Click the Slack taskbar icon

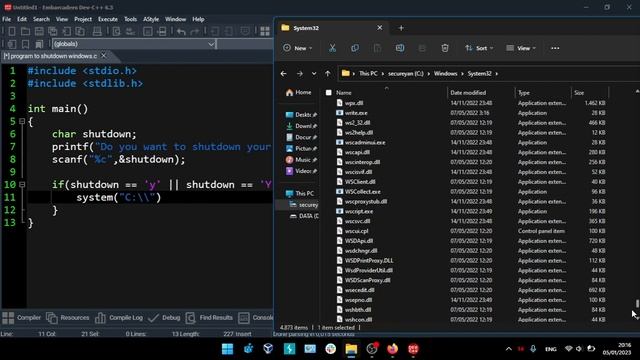tap(331, 349)
